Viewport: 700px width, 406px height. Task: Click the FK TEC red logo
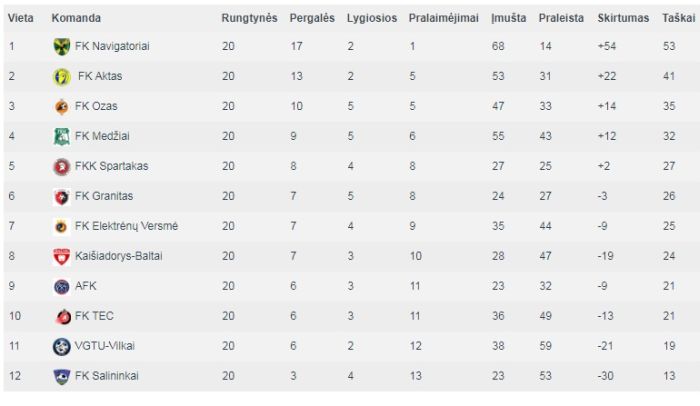pos(62,316)
